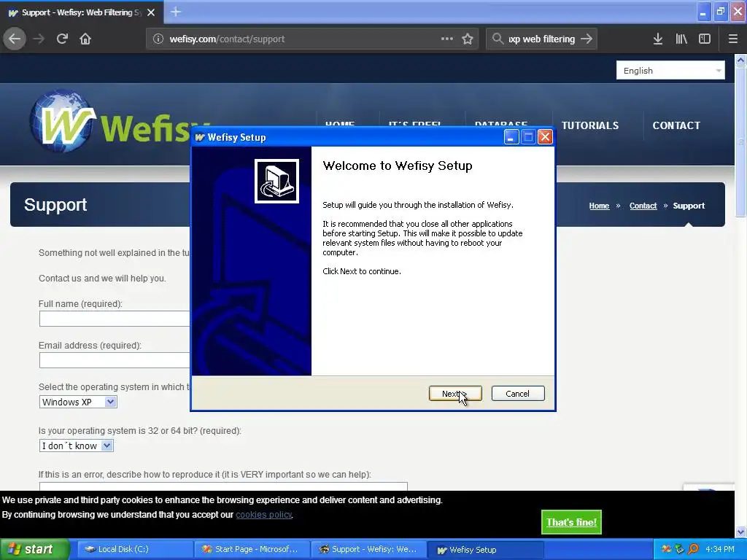The image size is (747, 560).
Task: Follow the Contact breadcrumb link
Action: (643, 206)
